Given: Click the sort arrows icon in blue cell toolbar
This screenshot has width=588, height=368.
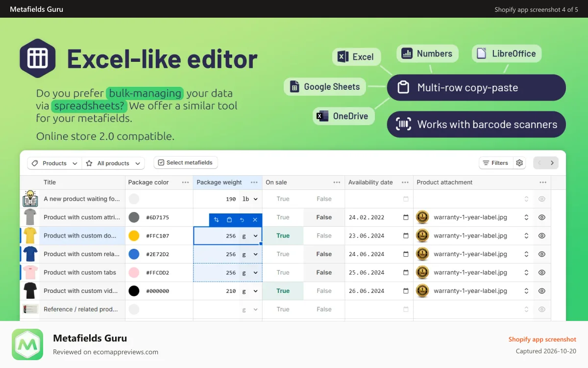Looking at the screenshot, I should pos(217,220).
